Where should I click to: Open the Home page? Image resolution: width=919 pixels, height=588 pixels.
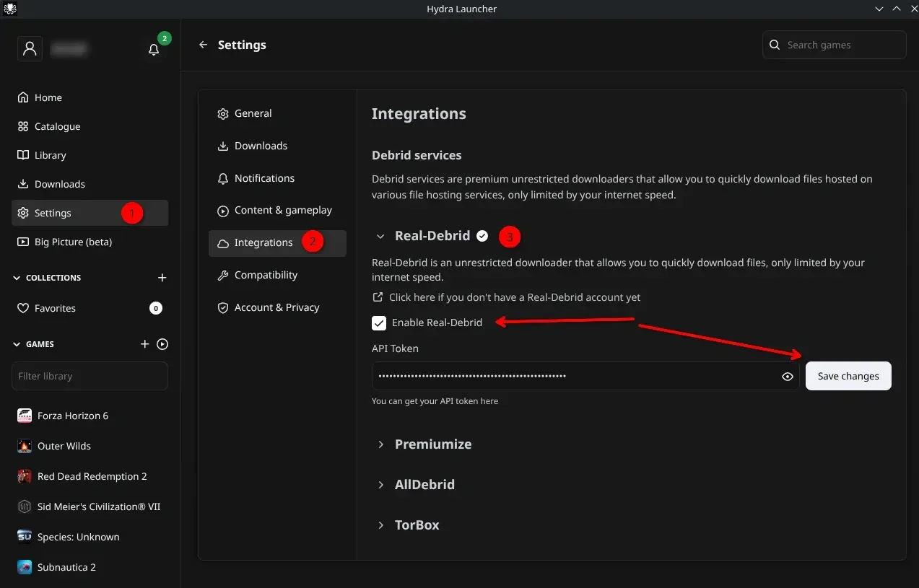click(90, 97)
